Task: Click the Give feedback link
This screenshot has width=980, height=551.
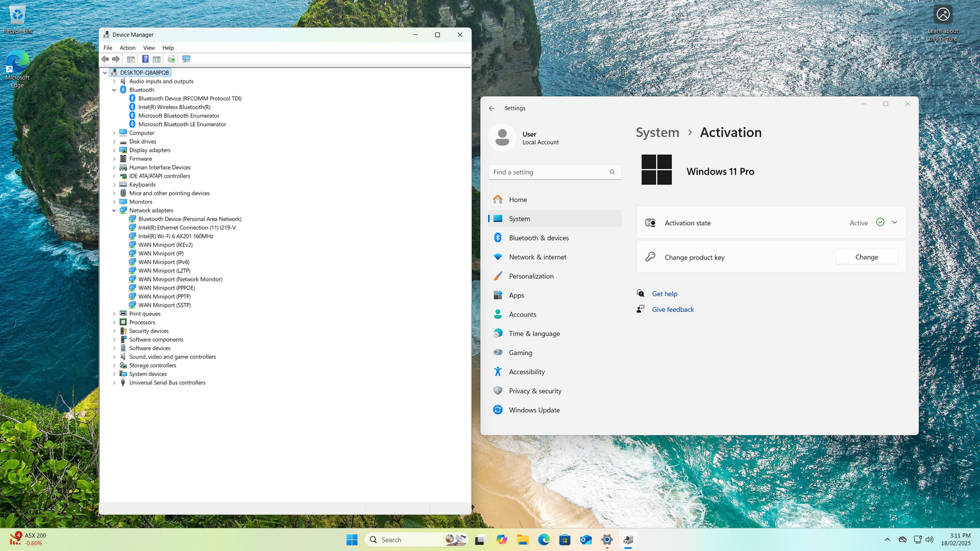Action: [673, 310]
